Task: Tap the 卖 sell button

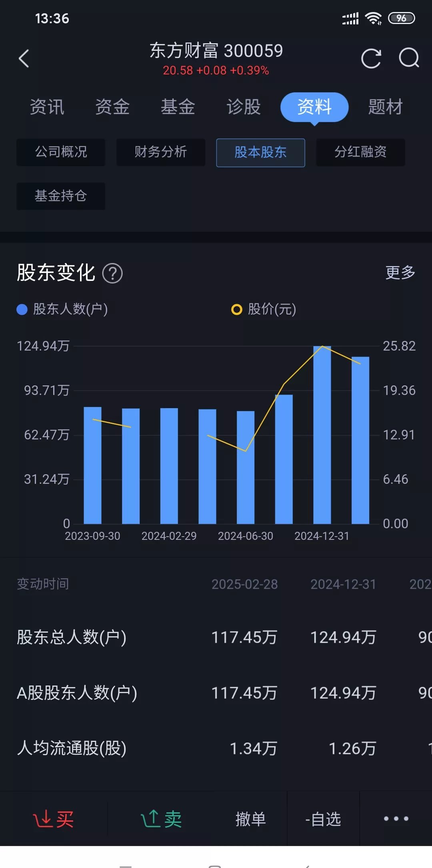Action: tap(162, 819)
